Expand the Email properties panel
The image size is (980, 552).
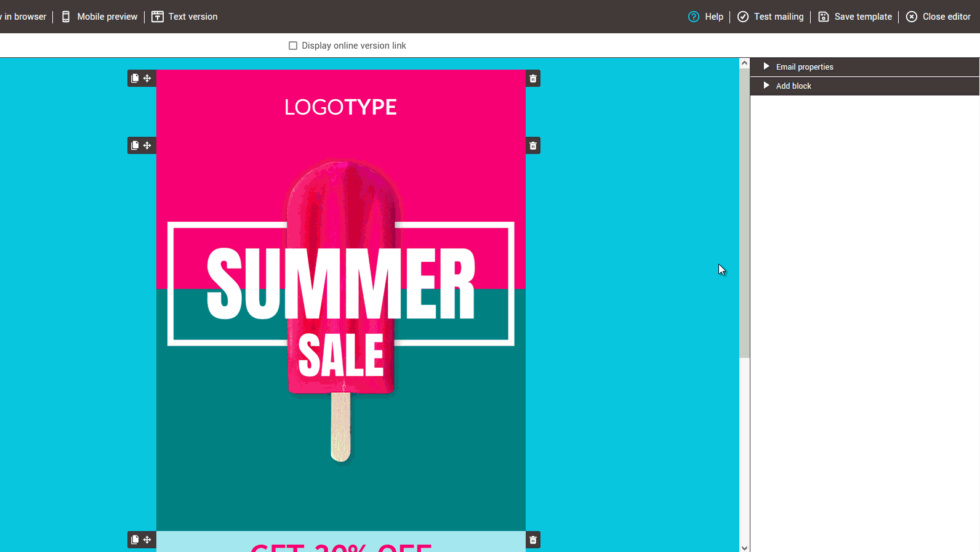point(804,67)
